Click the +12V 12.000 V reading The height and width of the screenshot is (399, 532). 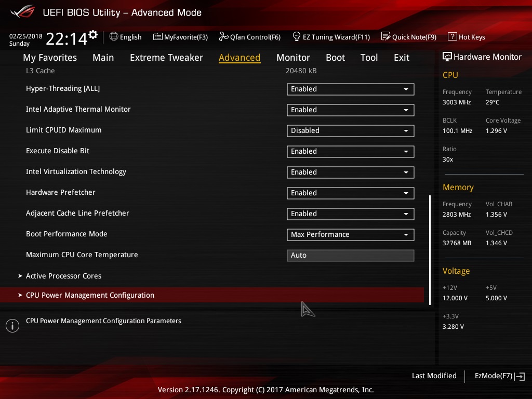tap(455, 298)
